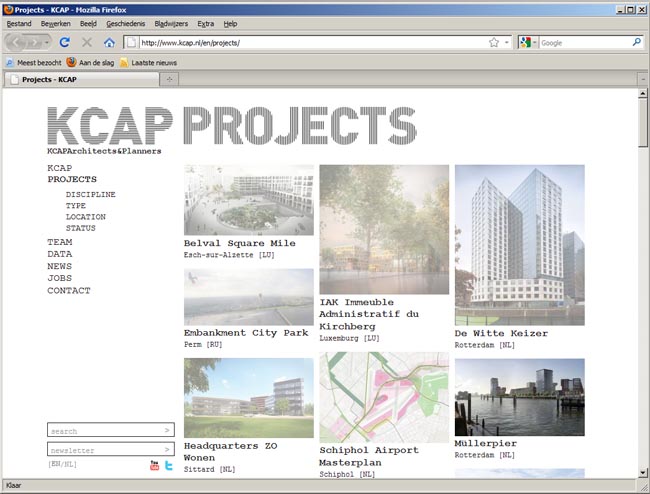The image size is (650, 494).
Task: Click the vertical scrollbar down arrow
Action: (643, 472)
